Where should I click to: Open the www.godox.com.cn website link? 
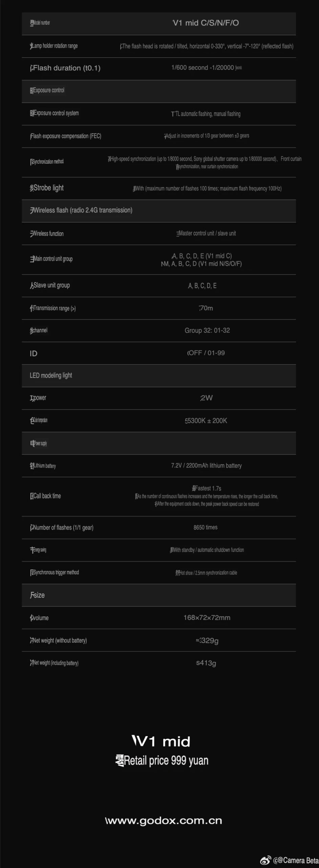pos(164,821)
